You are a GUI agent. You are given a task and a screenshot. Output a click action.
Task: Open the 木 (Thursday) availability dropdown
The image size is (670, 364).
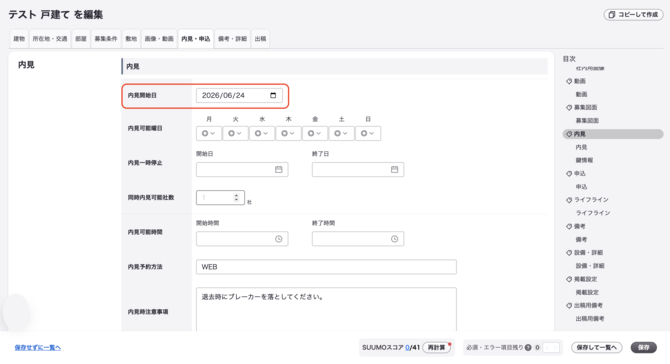[288, 133]
